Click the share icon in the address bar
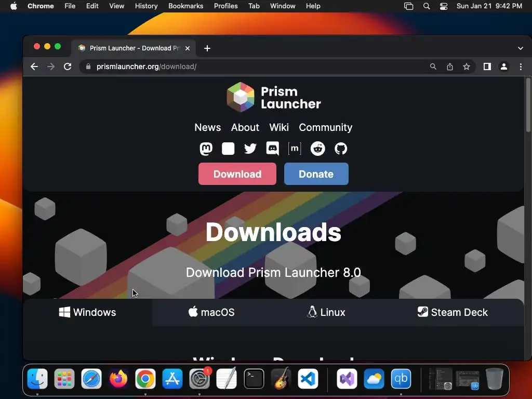Image resolution: width=532 pixels, height=399 pixels. 450,66
